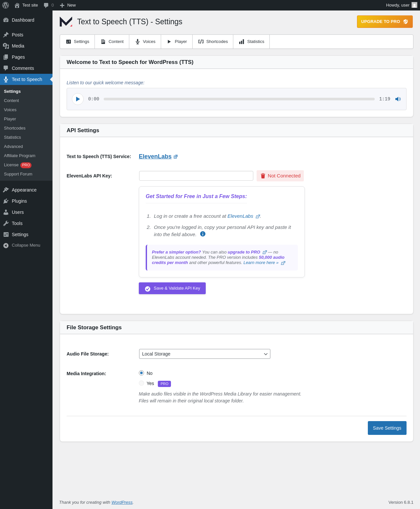Switch to the Voices tab
Screen dimensions: 420x509
145,42
